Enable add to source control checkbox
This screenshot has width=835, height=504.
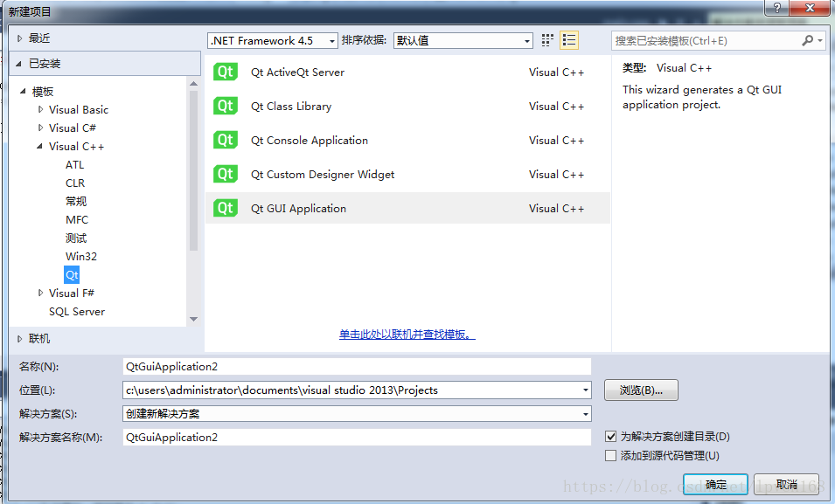coord(611,456)
